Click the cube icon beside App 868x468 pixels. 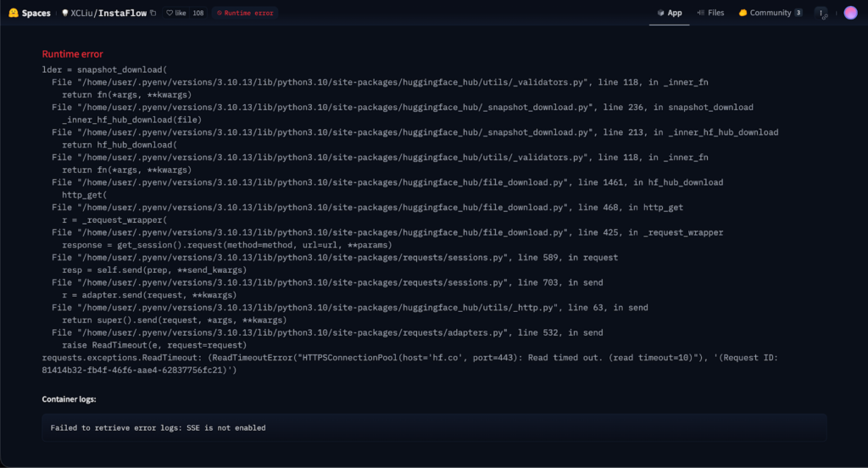point(660,13)
